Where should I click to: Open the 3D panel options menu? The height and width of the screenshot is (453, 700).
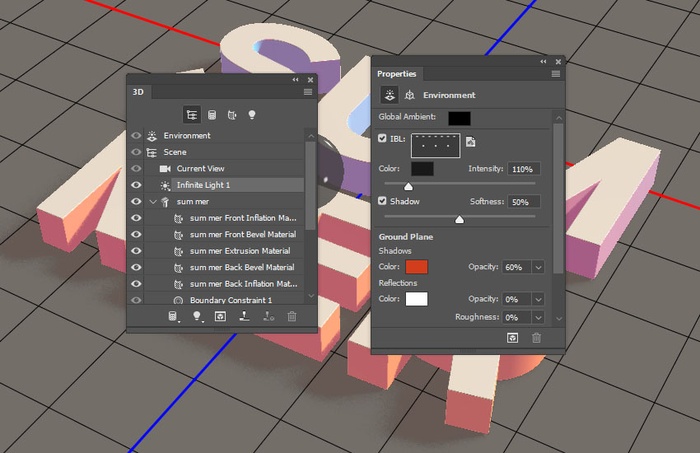tap(308, 91)
